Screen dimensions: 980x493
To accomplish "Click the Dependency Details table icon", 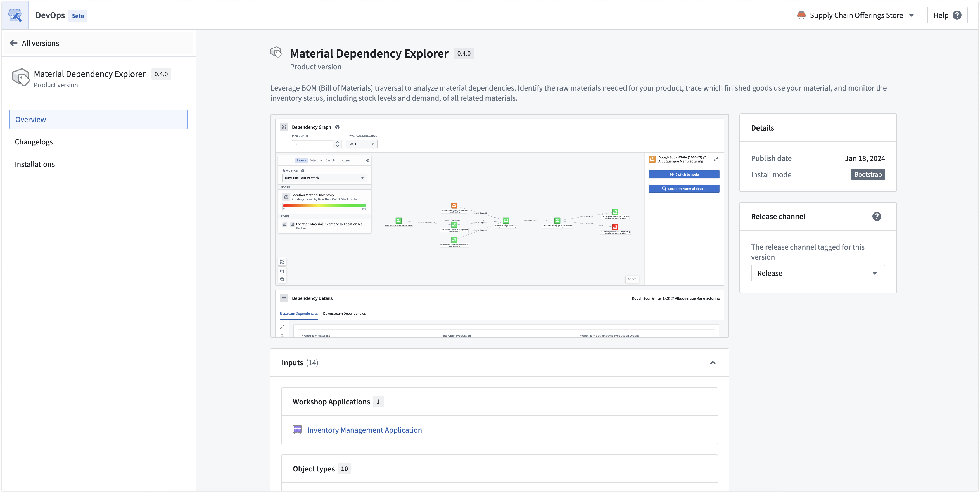I will tap(284, 298).
